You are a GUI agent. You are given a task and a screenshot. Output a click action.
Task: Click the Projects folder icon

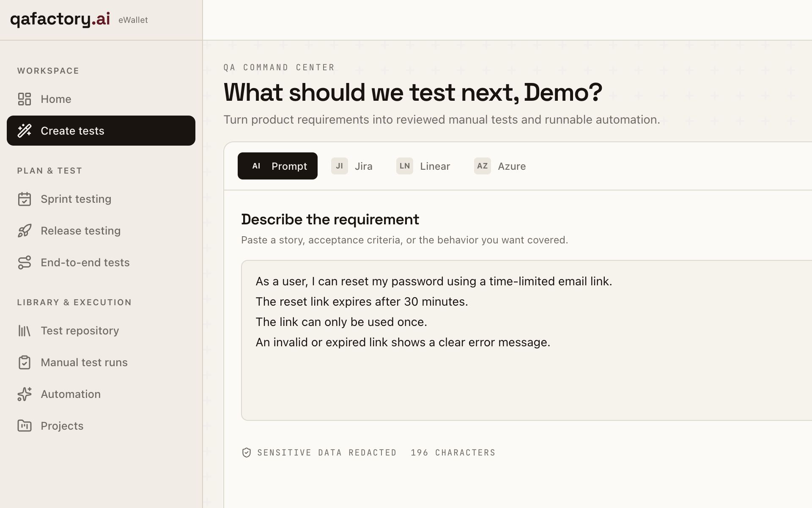[x=25, y=426]
